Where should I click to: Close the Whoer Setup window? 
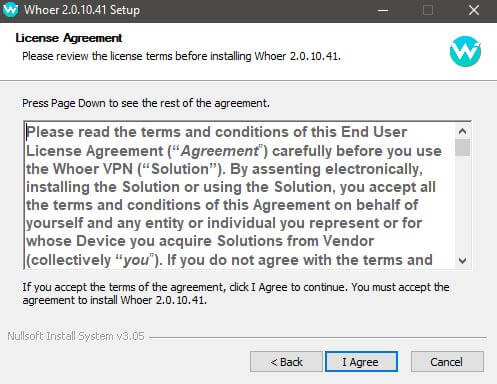474,10
